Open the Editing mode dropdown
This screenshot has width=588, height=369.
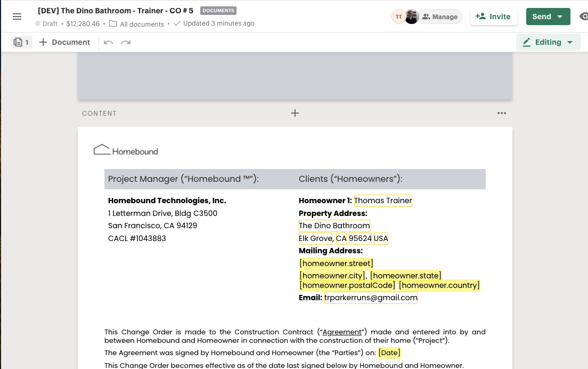point(548,42)
